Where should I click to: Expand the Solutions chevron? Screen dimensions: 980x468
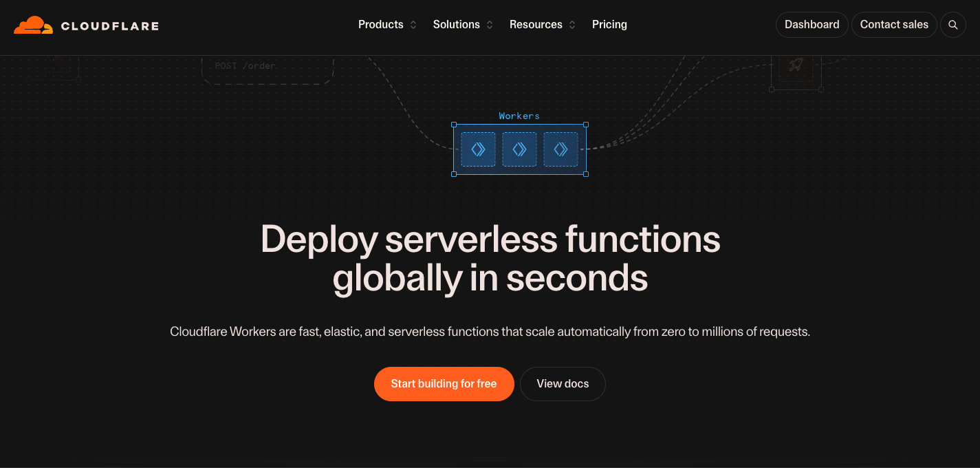point(490,25)
